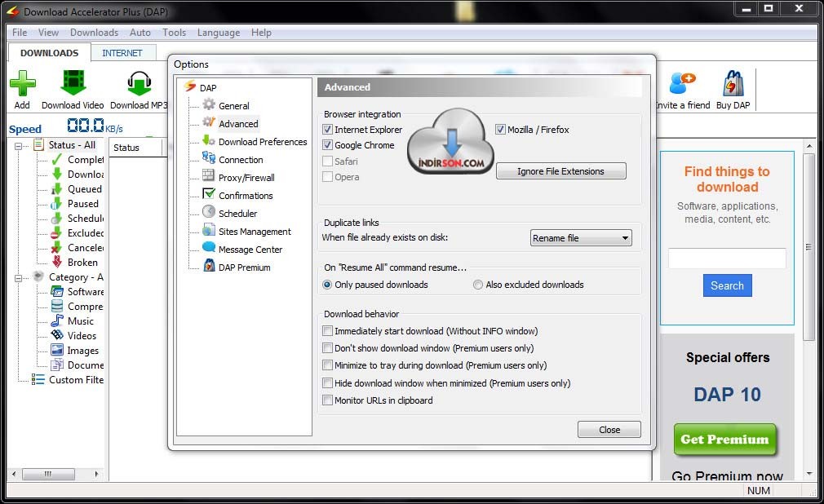The height and width of the screenshot is (504, 824).
Task: Click the sidebar scroll up arrow
Action: pos(809,146)
